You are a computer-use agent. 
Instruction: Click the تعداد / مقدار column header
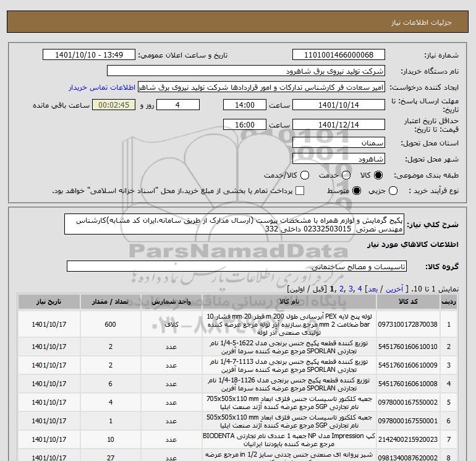pos(111,302)
